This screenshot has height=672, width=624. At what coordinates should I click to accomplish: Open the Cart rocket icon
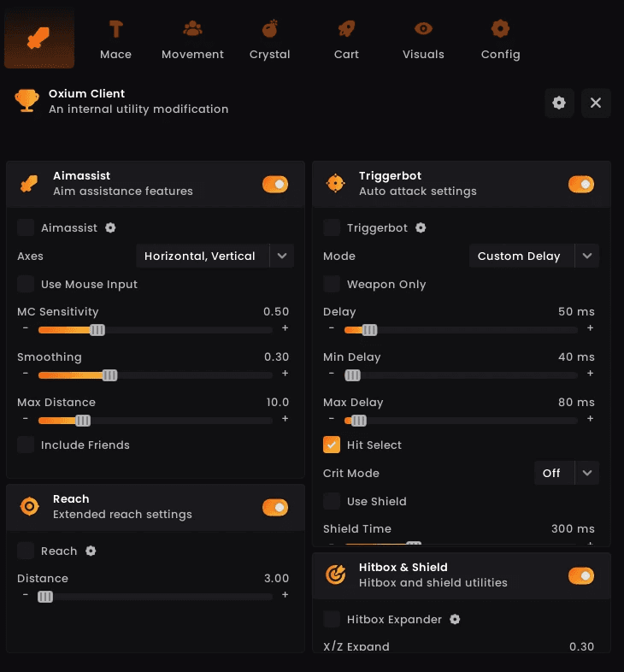346,30
